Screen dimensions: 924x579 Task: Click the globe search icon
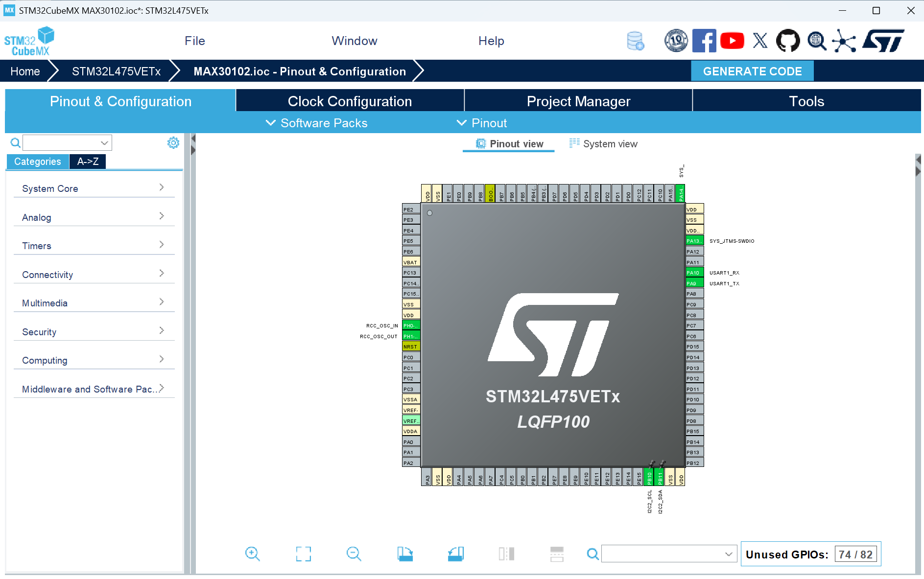pos(817,41)
